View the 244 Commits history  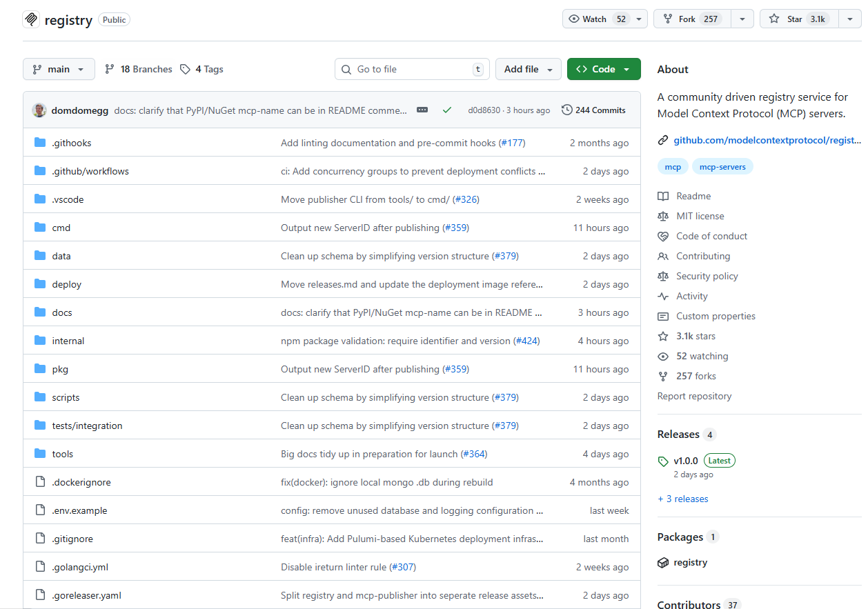(593, 110)
